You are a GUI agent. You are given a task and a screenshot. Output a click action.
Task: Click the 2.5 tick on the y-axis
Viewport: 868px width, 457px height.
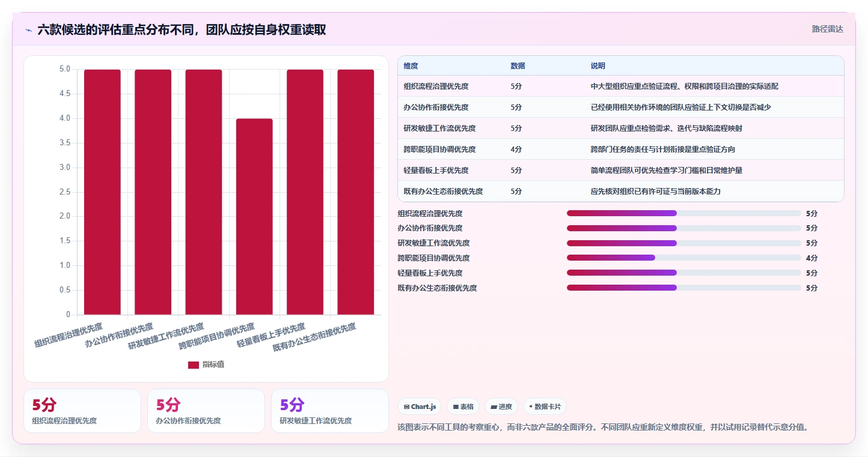tap(64, 192)
